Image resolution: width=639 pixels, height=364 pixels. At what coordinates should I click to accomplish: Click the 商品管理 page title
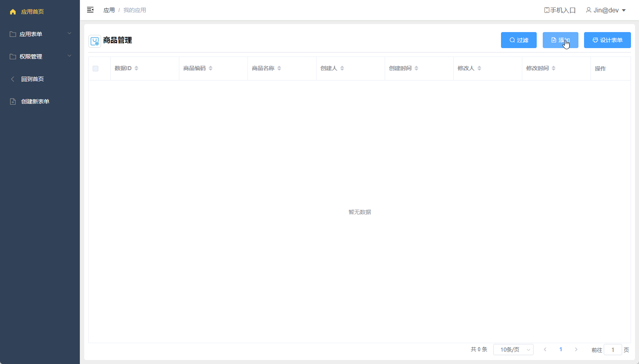pyautogui.click(x=118, y=40)
